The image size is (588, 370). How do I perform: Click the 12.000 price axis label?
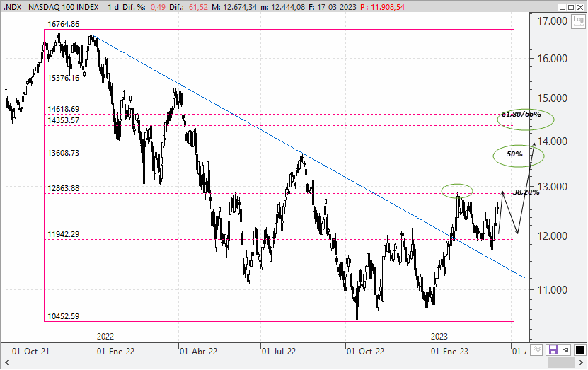tap(553, 236)
